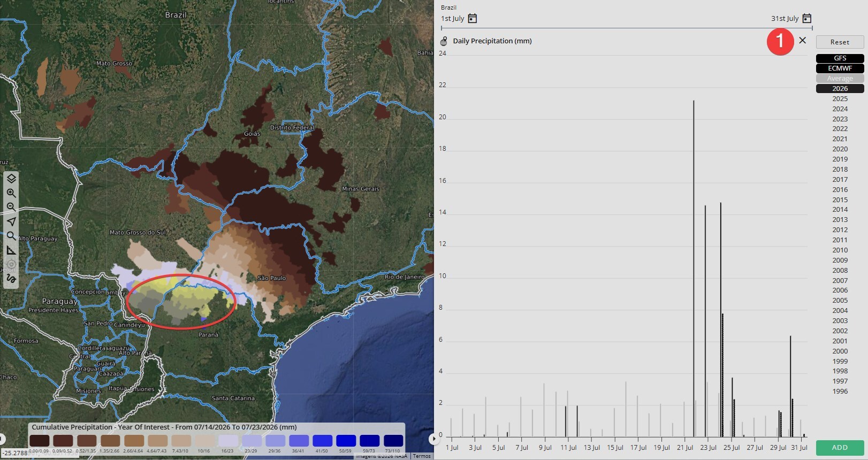Screen dimensions: 868x460
Task: Select the location arrow tool
Action: coord(11,221)
